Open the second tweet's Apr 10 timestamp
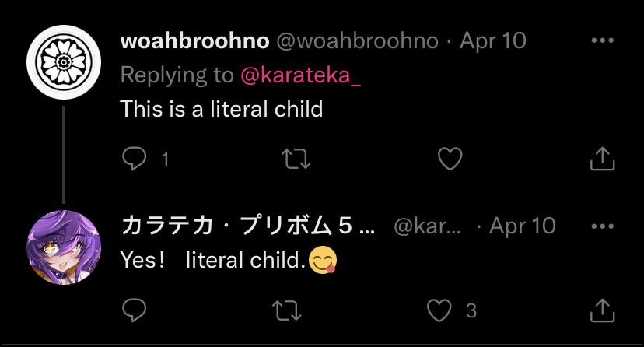644x347 pixels. tap(523, 226)
